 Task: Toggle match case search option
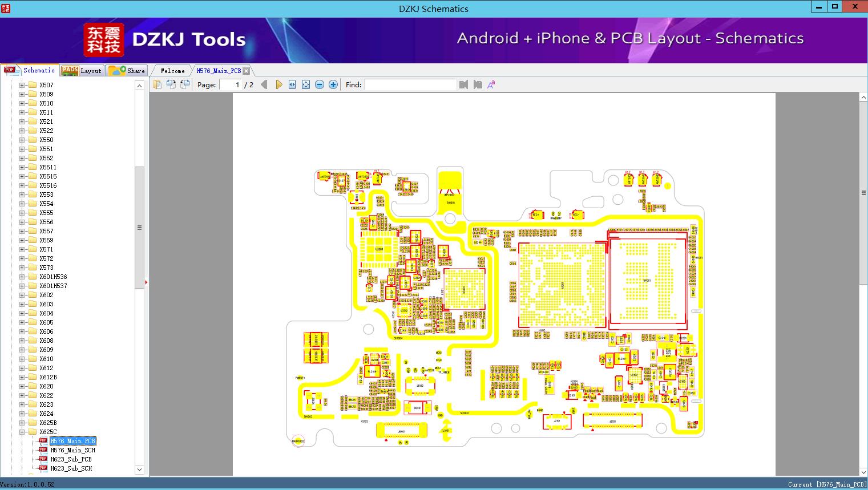(491, 84)
